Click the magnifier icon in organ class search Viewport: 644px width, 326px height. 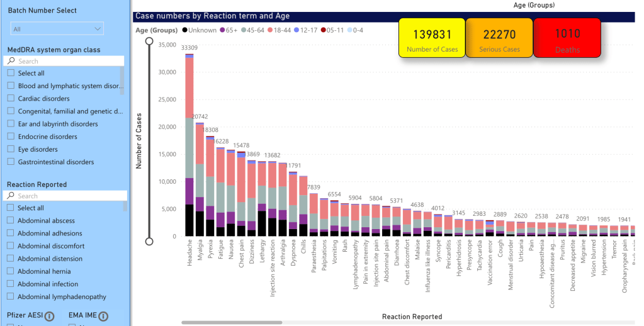click(11, 61)
